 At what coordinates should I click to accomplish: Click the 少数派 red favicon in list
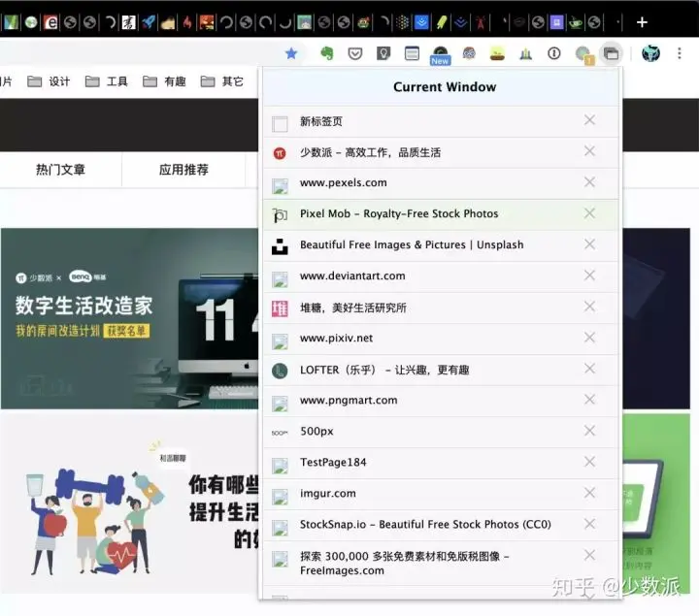(280, 153)
